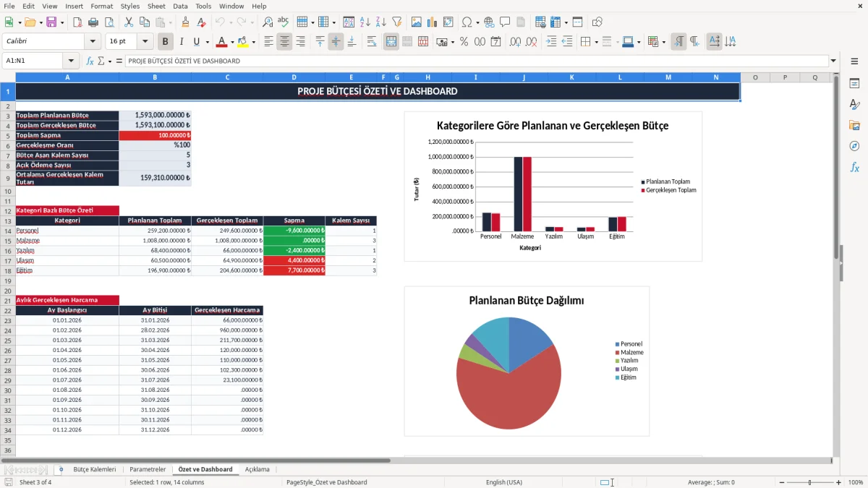Open the File menu
This screenshot has width=868, height=488.
9,6
